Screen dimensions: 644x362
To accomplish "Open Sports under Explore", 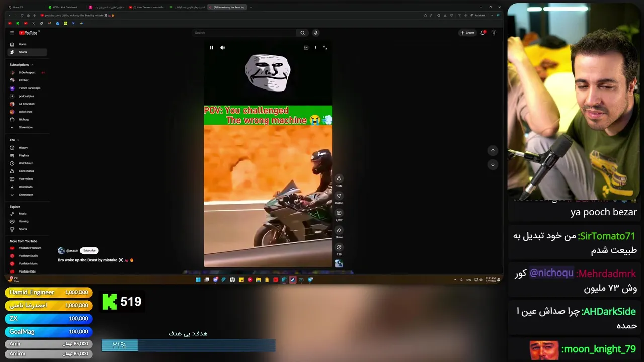I will (x=28, y=229).
